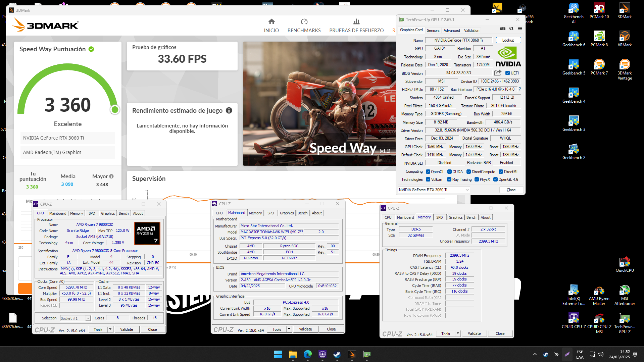Open 3DMark app from taskbar

click(x=352, y=354)
